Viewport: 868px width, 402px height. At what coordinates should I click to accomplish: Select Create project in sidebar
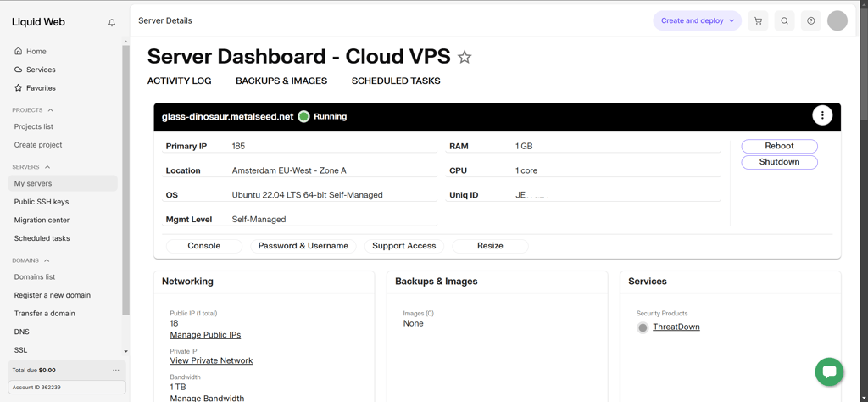(38, 145)
